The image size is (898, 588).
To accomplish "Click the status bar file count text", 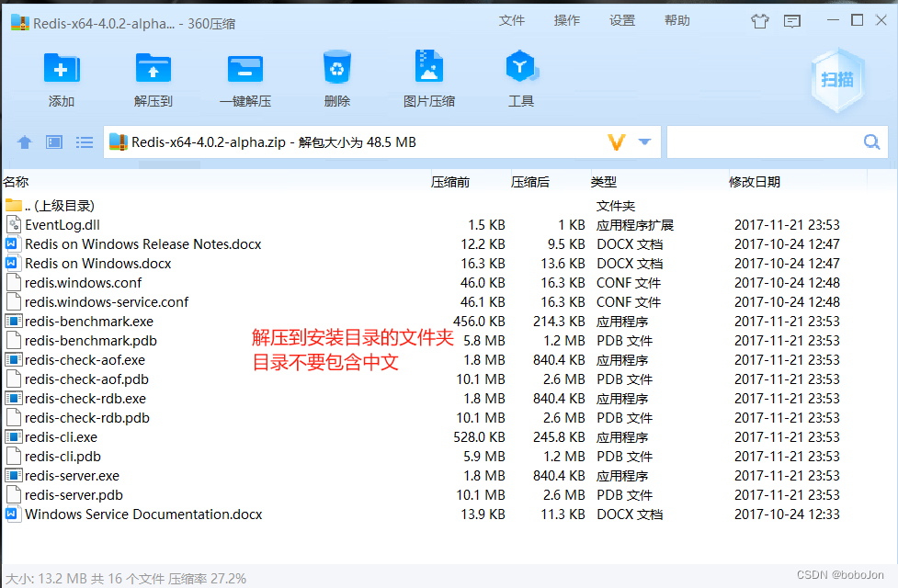I will (127, 578).
